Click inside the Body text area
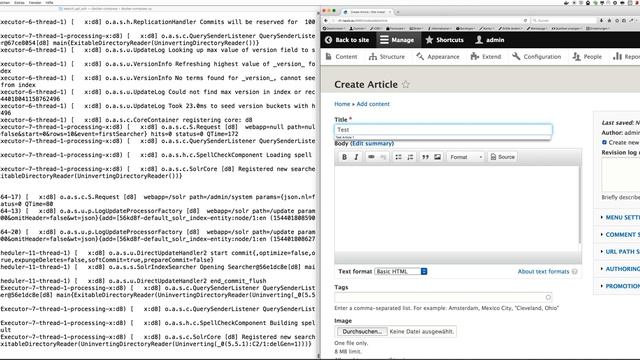This screenshot has width=640, height=360. [457, 208]
